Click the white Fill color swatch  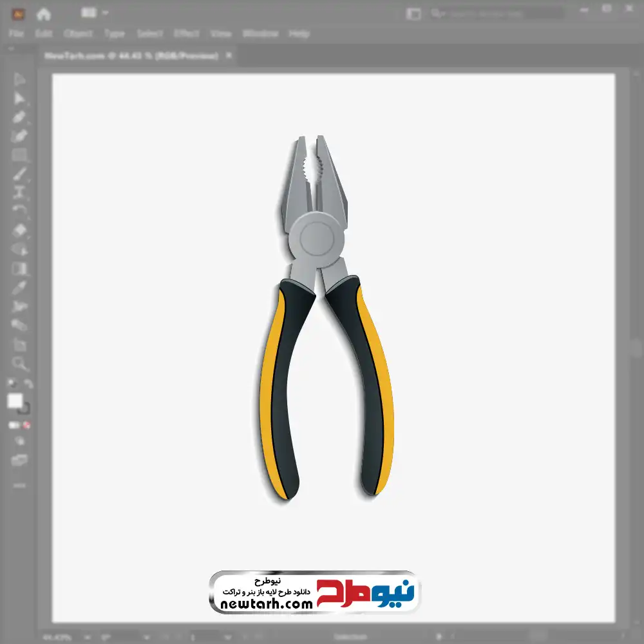(15, 401)
